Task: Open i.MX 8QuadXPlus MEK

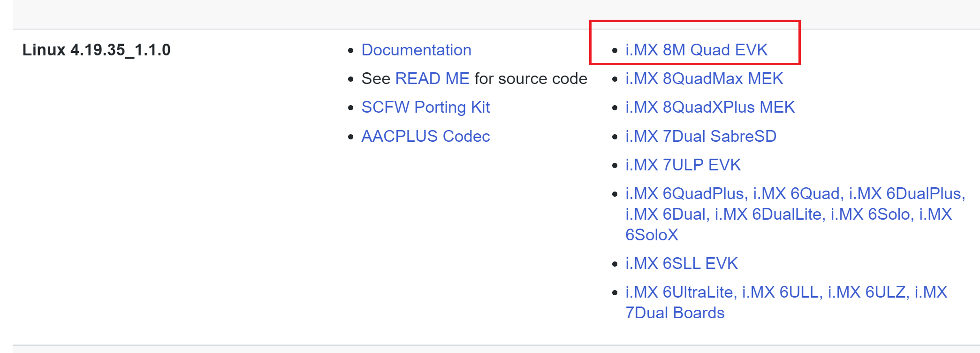Action: [709, 107]
